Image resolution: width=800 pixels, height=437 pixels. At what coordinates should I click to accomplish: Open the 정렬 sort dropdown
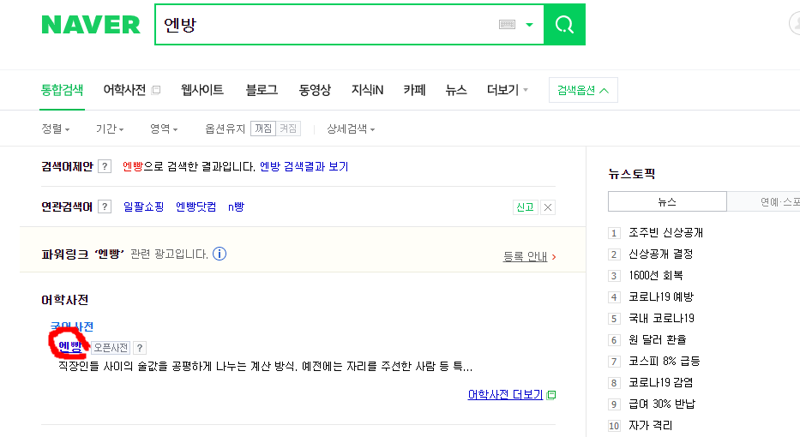pyautogui.click(x=55, y=128)
